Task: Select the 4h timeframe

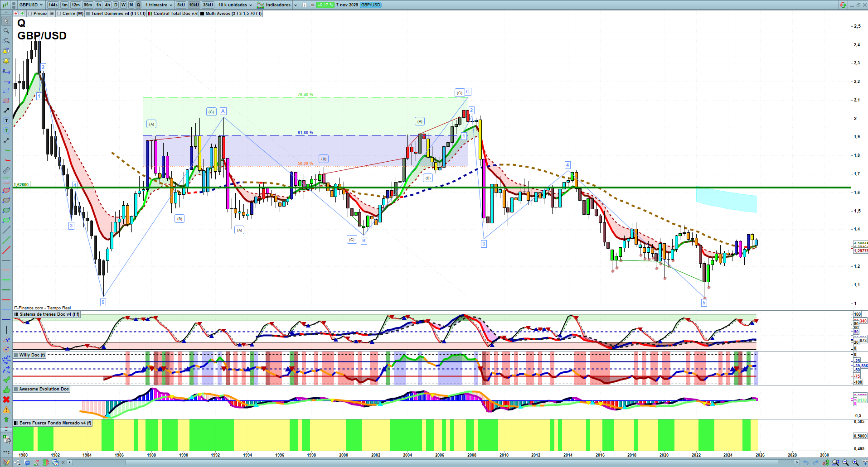Action: point(107,5)
